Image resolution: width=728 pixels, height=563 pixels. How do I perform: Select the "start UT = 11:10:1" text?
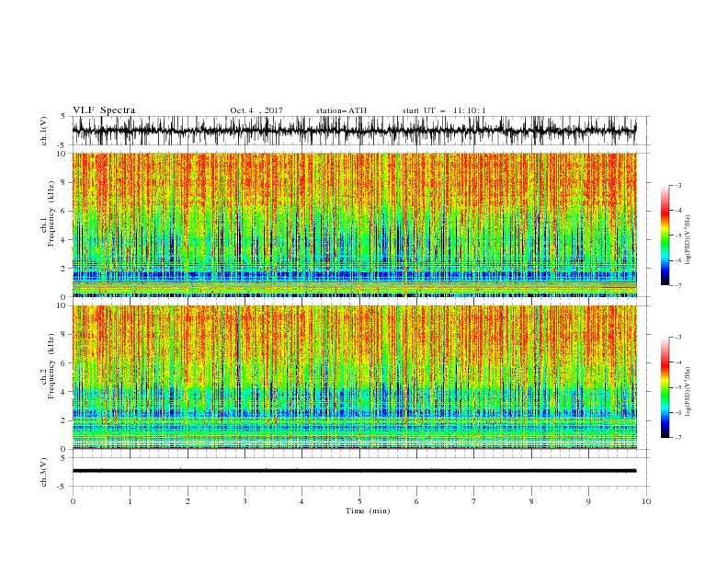coord(444,110)
